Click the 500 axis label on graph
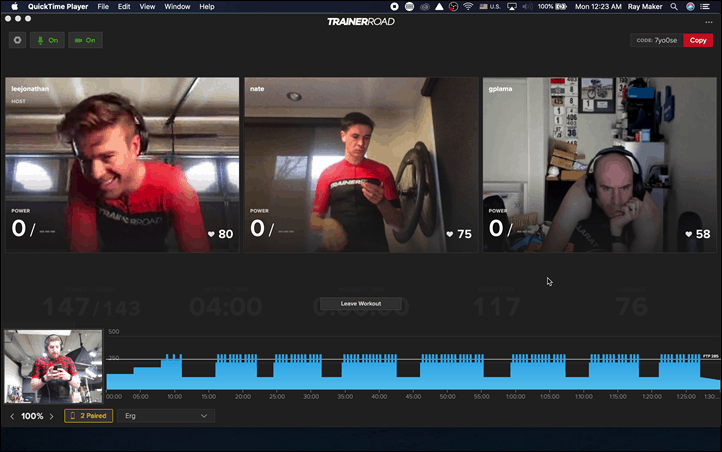The height and width of the screenshot is (452, 722). [x=114, y=331]
